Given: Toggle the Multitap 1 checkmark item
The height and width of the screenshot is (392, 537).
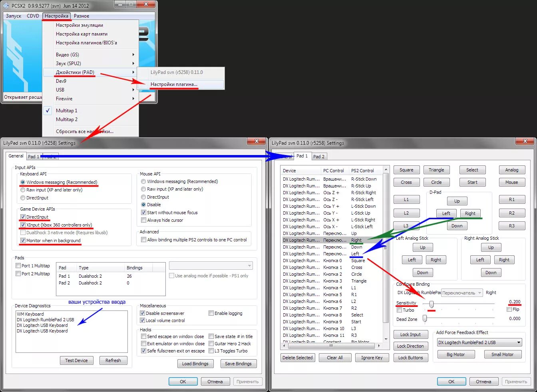Looking at the screenshot, I should [91, 111].
